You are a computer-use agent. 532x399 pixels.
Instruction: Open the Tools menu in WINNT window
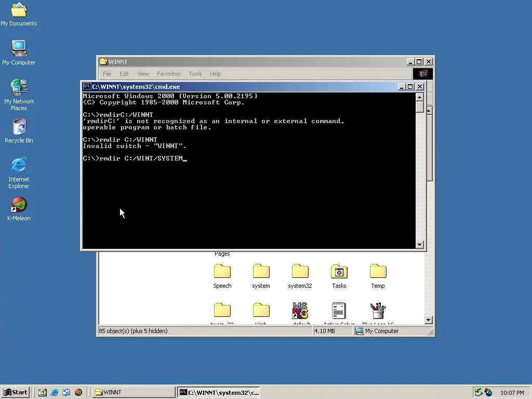click(x=195, y=74)
